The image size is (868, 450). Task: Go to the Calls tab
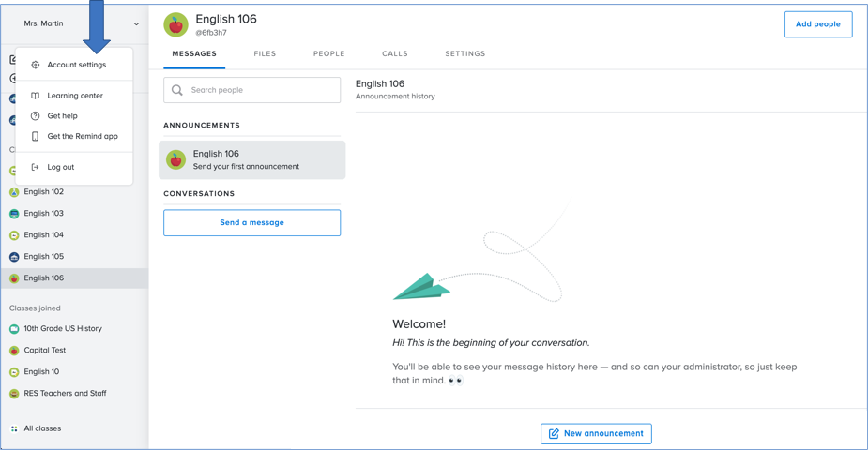(395, 54)
